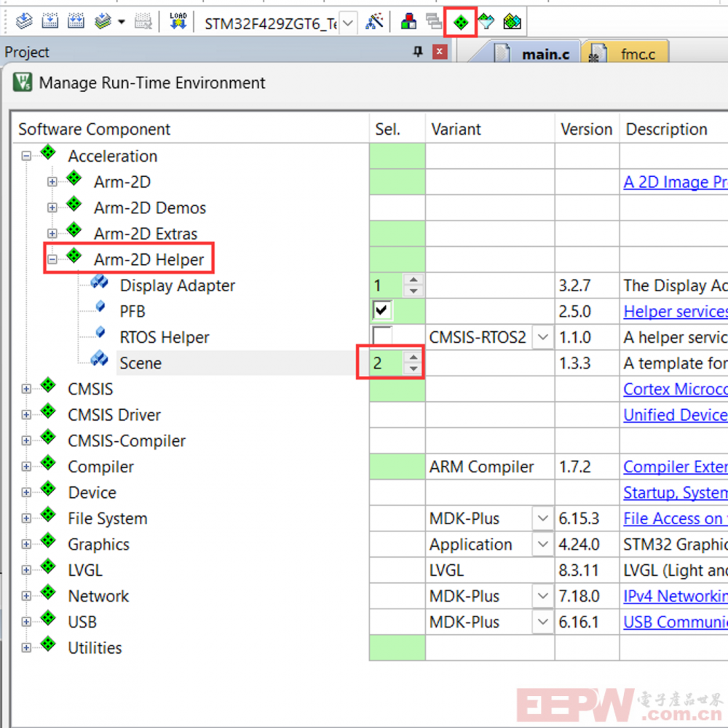Click the Translate file toolbar icon

tap(24, 21)
